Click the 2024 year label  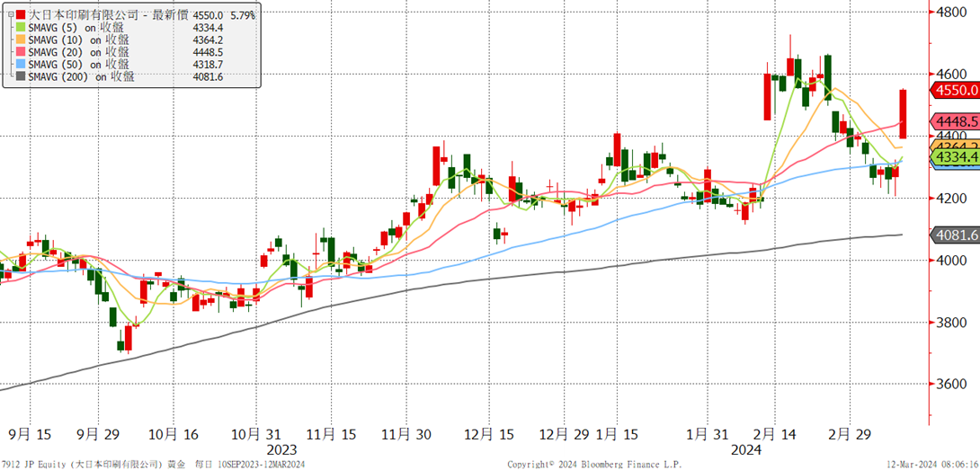click(746, 449)
